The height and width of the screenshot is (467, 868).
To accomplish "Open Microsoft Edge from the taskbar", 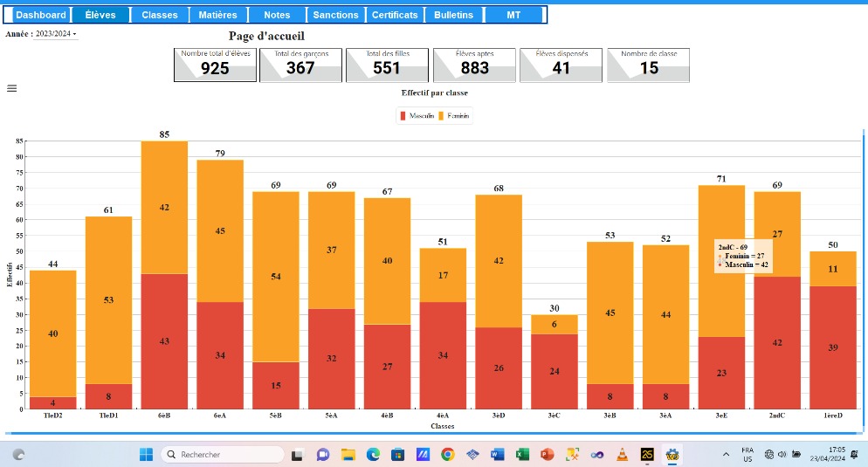I will [x=373, y=454].
